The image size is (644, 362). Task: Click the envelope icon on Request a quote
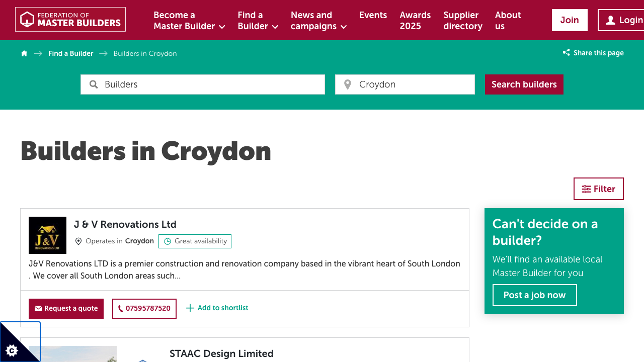37,308
